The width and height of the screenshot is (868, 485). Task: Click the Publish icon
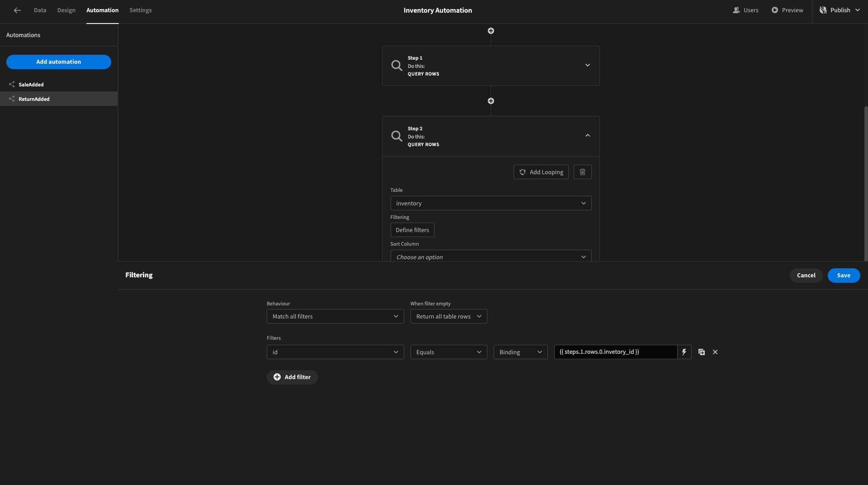coord(823,10)
